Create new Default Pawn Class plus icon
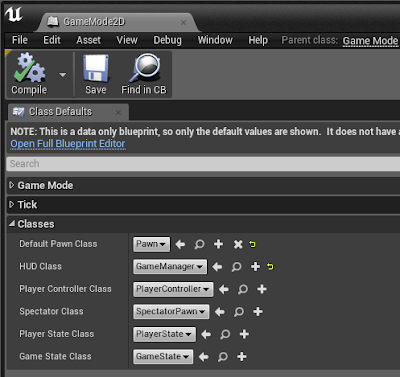Image resolution: width=400 pixels, height=377 pixels. pyautogui.click(x=218, y=244)
